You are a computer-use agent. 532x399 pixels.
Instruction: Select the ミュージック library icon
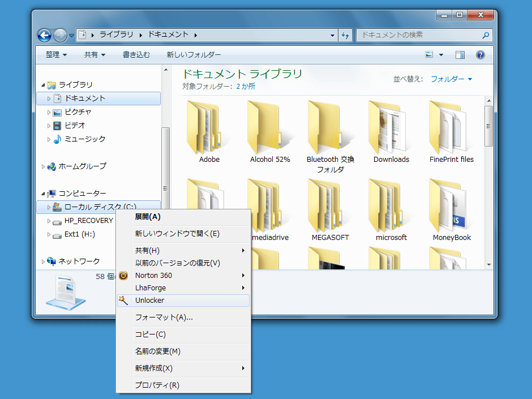pyautogui.click(x=57, y=139)
